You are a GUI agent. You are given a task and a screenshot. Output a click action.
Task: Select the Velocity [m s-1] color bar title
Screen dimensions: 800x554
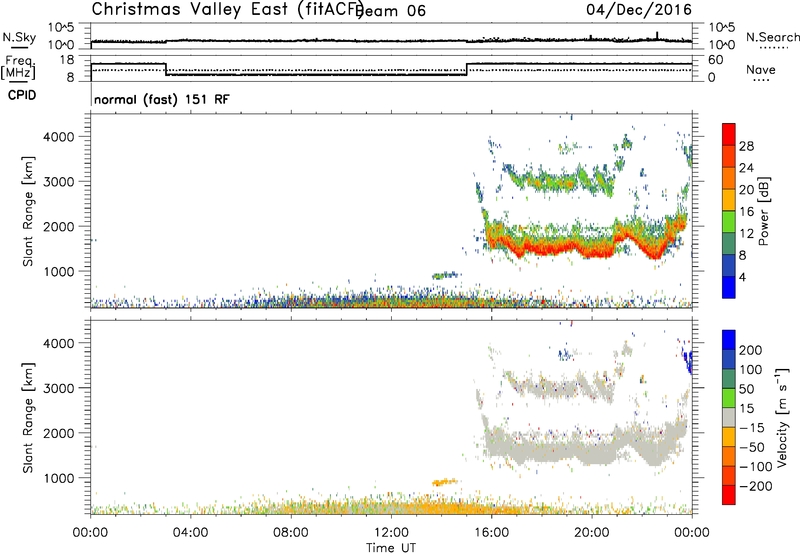pos(781,418)
